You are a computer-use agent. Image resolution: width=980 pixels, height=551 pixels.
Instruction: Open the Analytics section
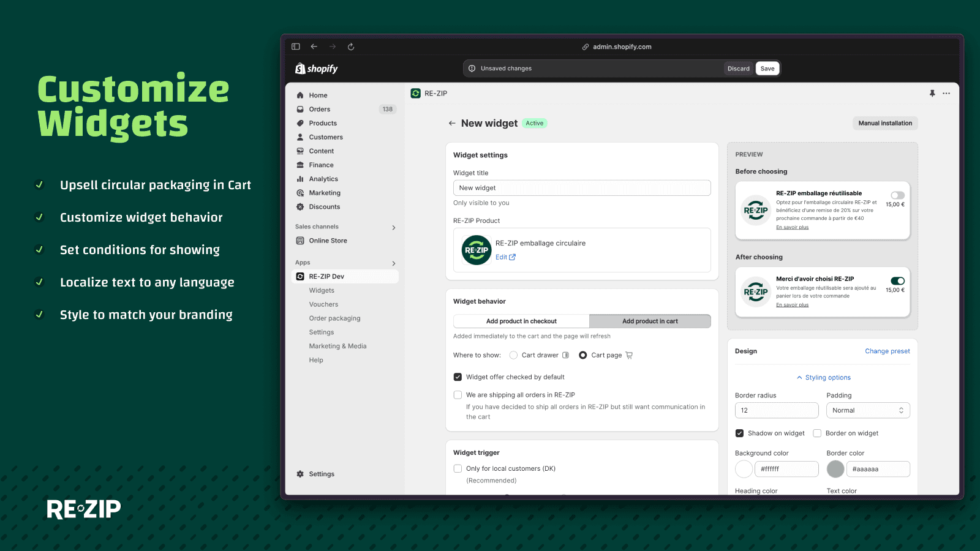click(323, 179)
